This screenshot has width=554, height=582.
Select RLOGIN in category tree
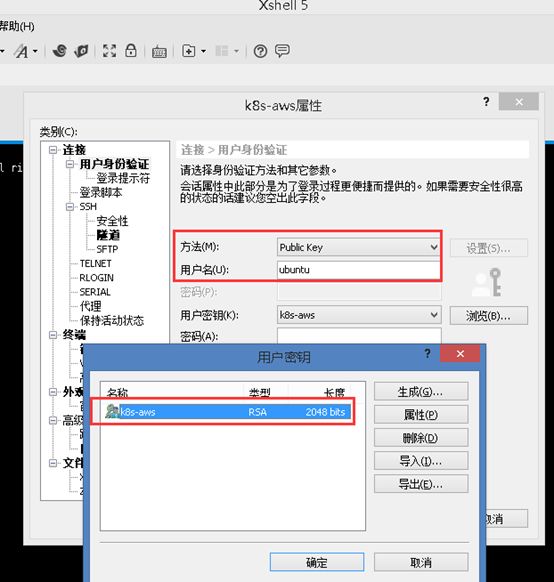coord(96,278)
